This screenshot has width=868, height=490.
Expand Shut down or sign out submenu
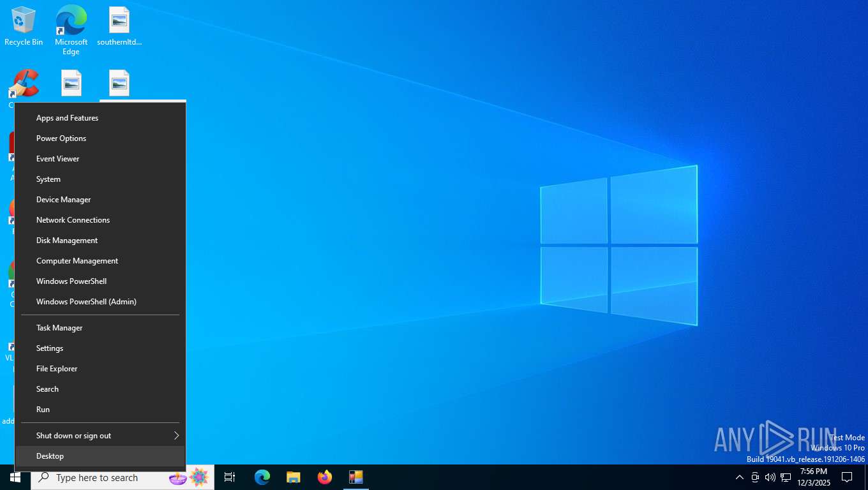(x=100, y=436)
